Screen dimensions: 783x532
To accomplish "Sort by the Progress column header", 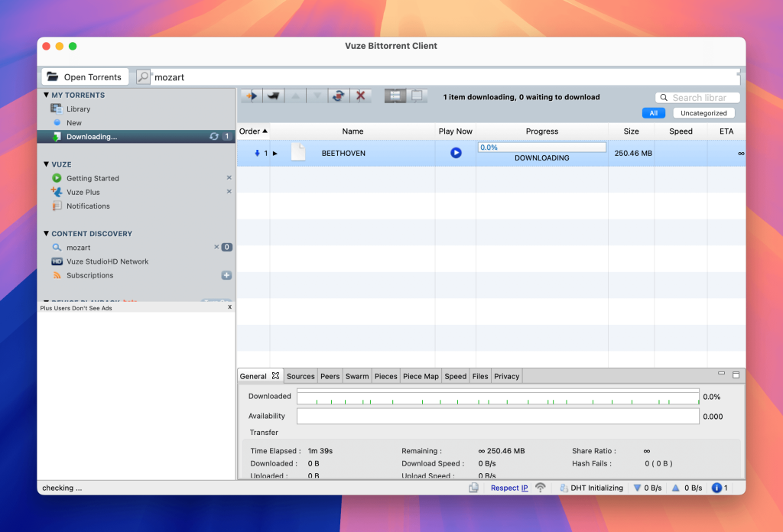I will coord(542,131).
